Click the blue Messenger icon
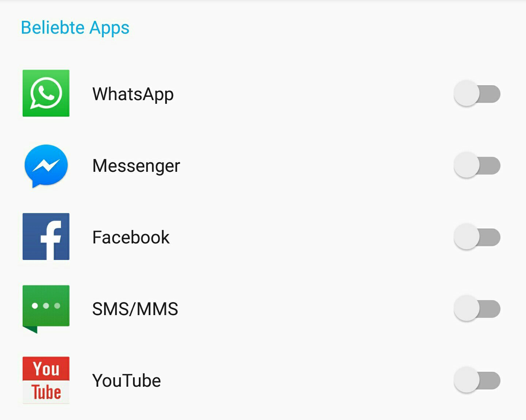526x420 pixels. (x=46, y=166)
